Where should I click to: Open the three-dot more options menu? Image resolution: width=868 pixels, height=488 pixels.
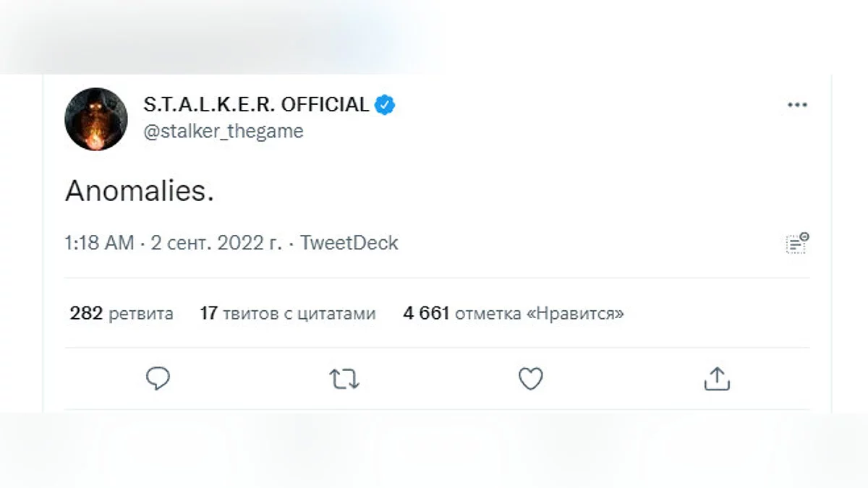click(796, 106)
